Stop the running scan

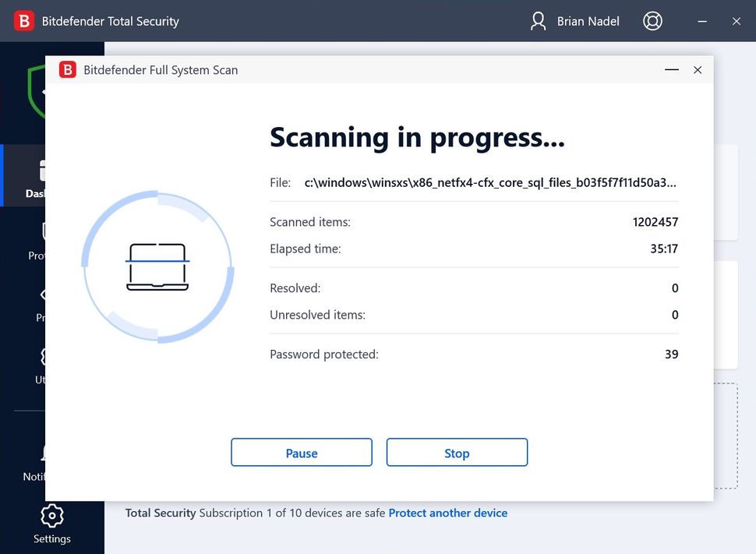tap(457, 452)
